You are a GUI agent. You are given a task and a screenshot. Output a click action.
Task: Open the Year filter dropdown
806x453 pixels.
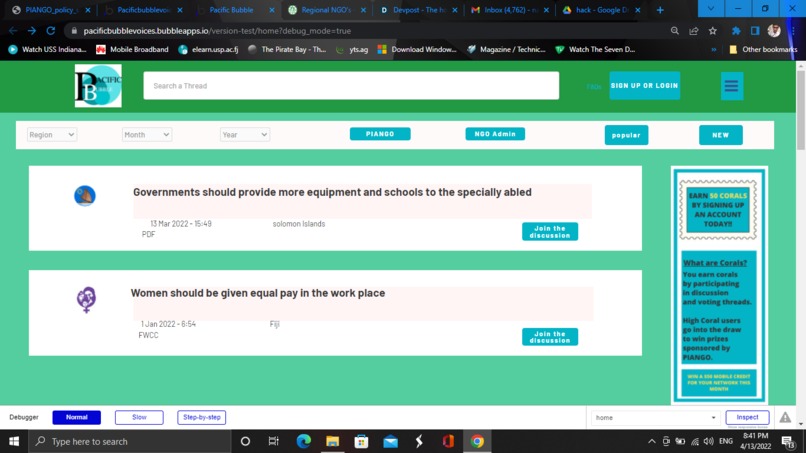245,135
